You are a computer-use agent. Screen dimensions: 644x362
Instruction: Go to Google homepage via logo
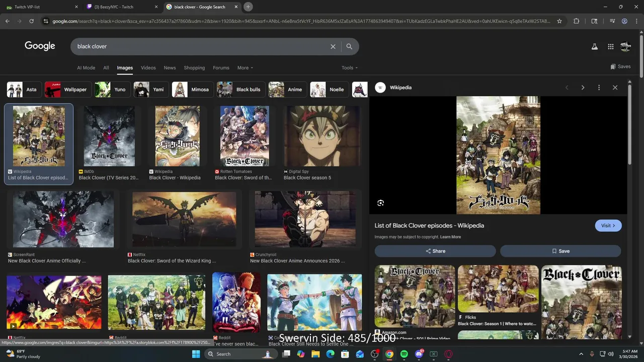coord(40,46)
